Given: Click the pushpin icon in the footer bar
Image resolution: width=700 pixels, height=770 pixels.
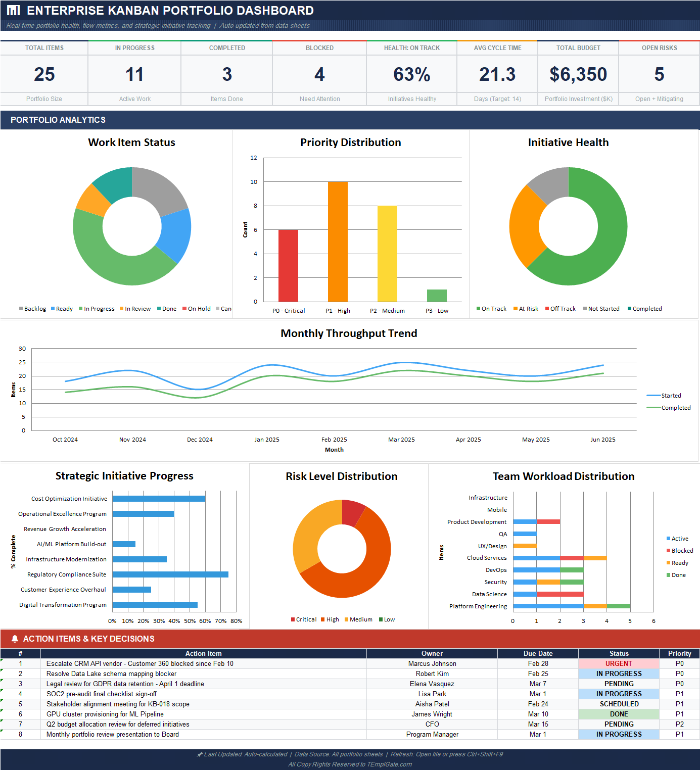Looking at the screenshot, I should (x=199, y=754).
